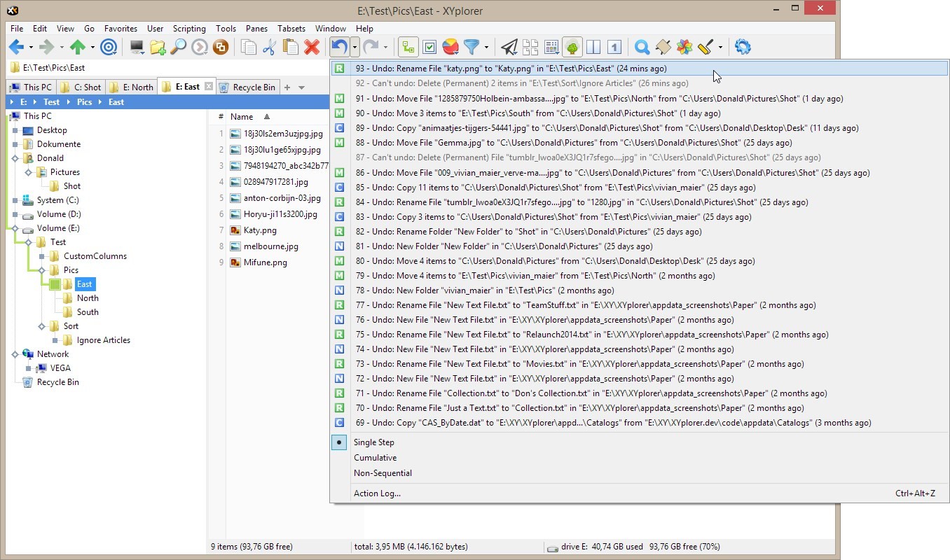Select the North folder in tree
Image resolution: width=950 pixels, height=560 pixels.
pos(88,298)
